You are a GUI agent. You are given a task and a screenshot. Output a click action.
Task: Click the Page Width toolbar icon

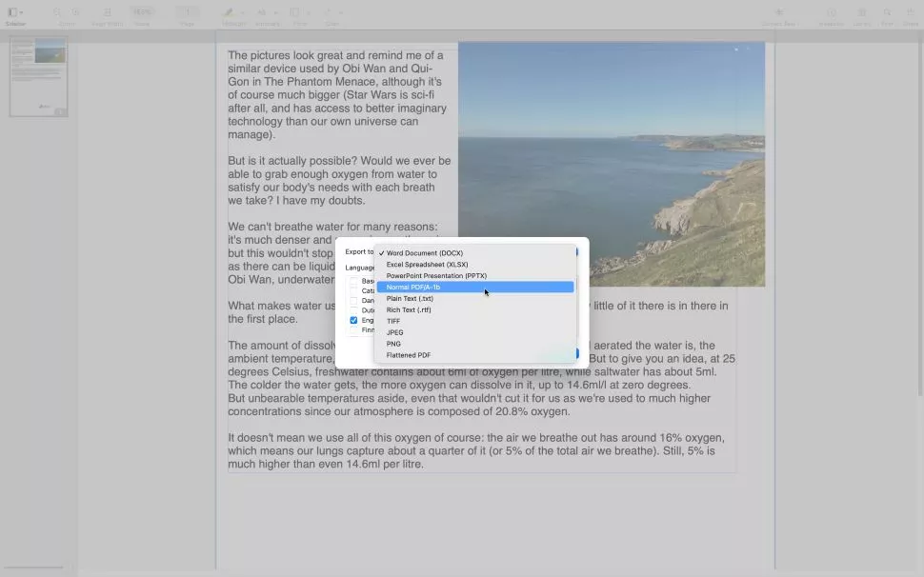coord(107,13)
